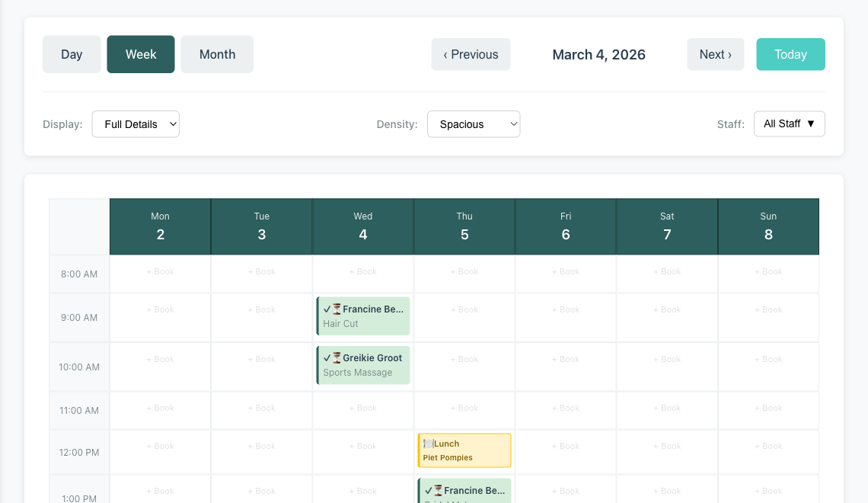
Task: Select the highlighted Week view
Action: click(140, 54)
